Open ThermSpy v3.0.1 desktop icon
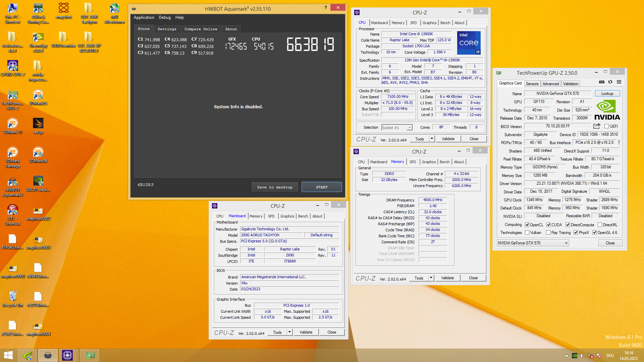644x362 pixels. 38,42
